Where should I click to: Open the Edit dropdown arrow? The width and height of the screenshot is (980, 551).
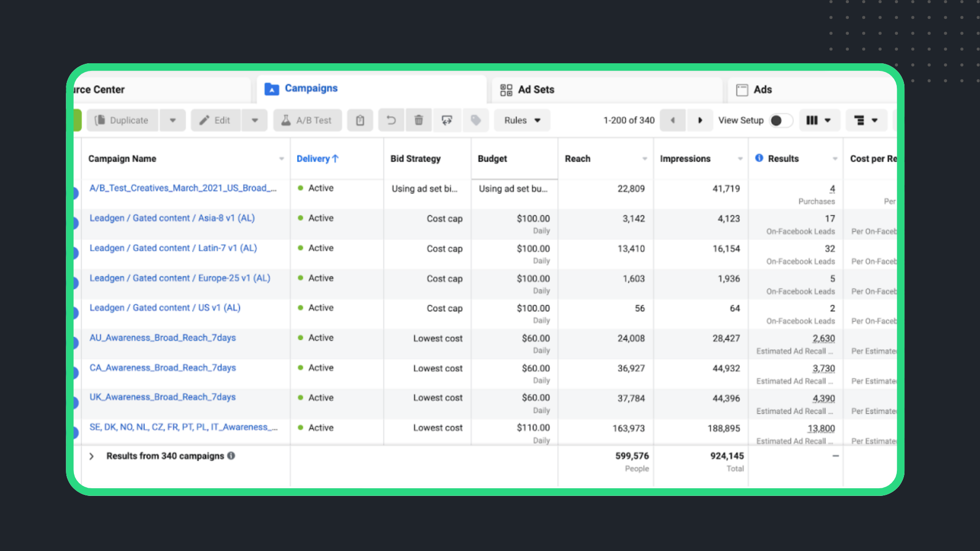[255, 120]
